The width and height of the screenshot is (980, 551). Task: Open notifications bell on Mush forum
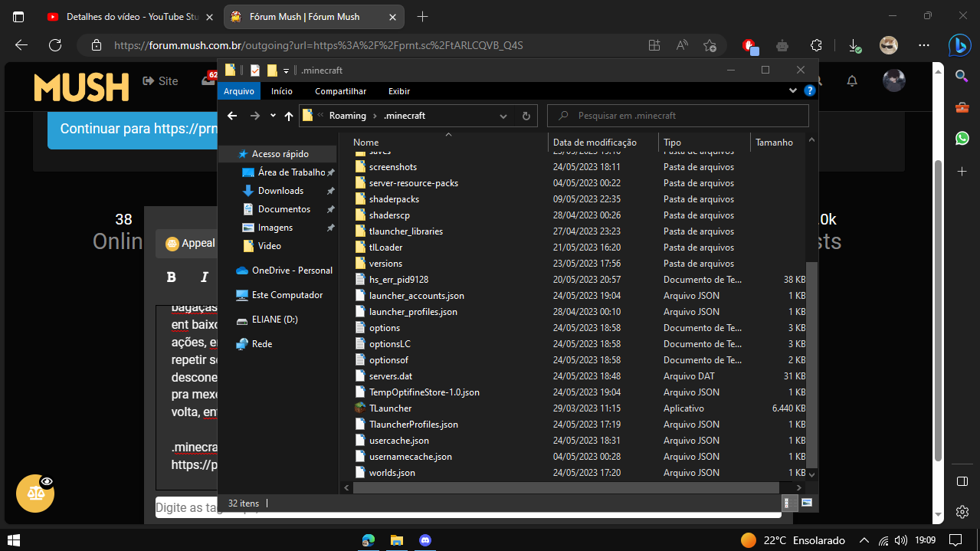(x=852, y=80)
